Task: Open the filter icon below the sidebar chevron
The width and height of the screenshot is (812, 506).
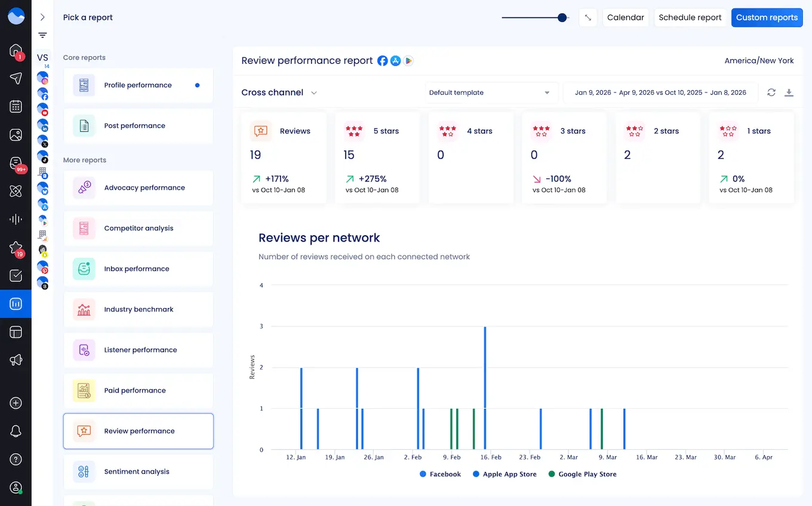Action: (x=42, y=35)
